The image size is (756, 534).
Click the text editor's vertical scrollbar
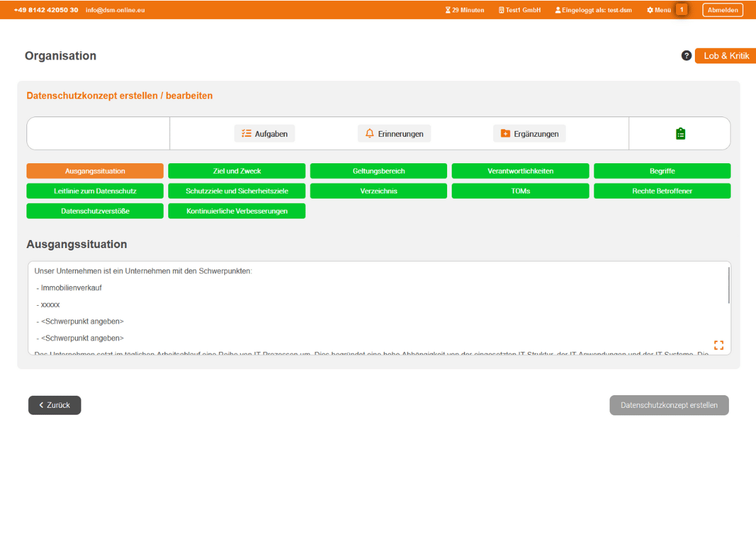tap(729, 286)
